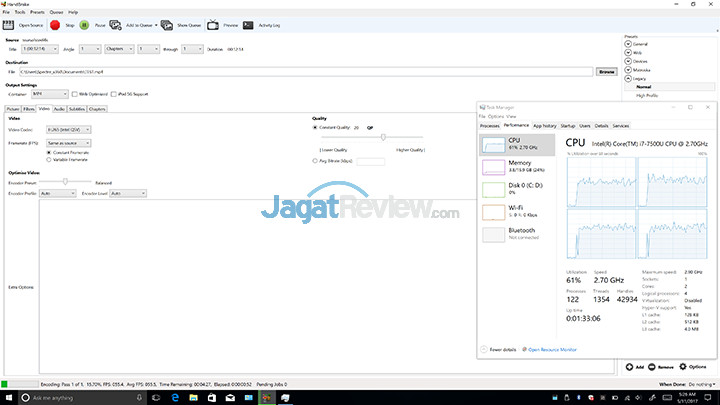Click the Encoder Preset slider handle
Image resolution: width=720 pixels, height=405 pixels.
point(65,181)
